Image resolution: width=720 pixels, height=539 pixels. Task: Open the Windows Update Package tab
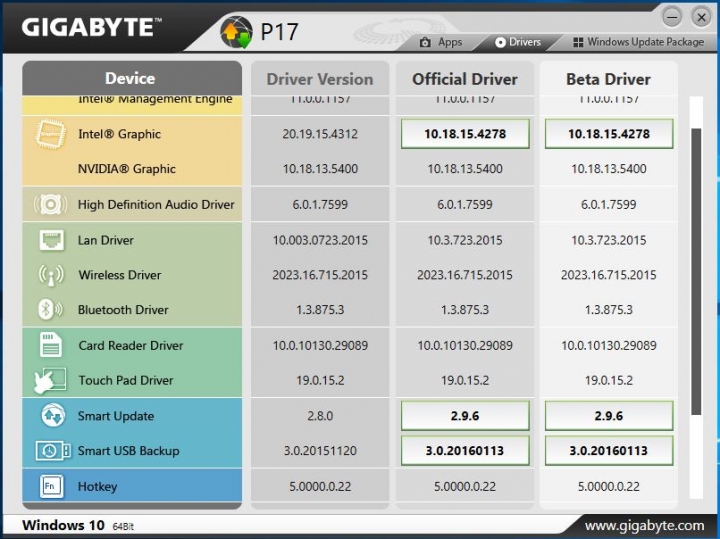639,42
